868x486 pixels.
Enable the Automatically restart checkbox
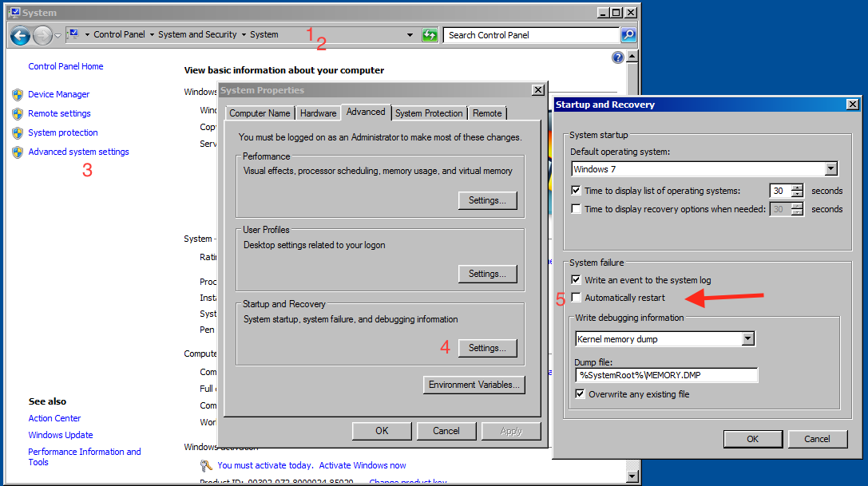point(577,298)
